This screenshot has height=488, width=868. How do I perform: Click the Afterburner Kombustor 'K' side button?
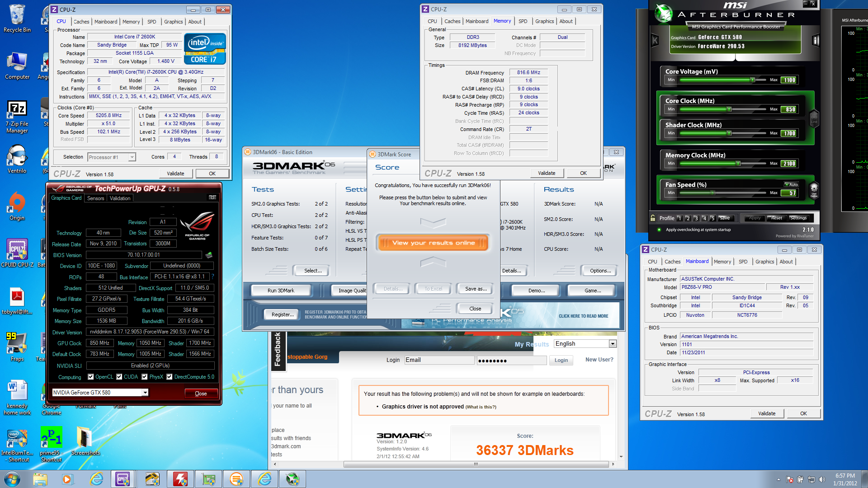click(655, 41)
